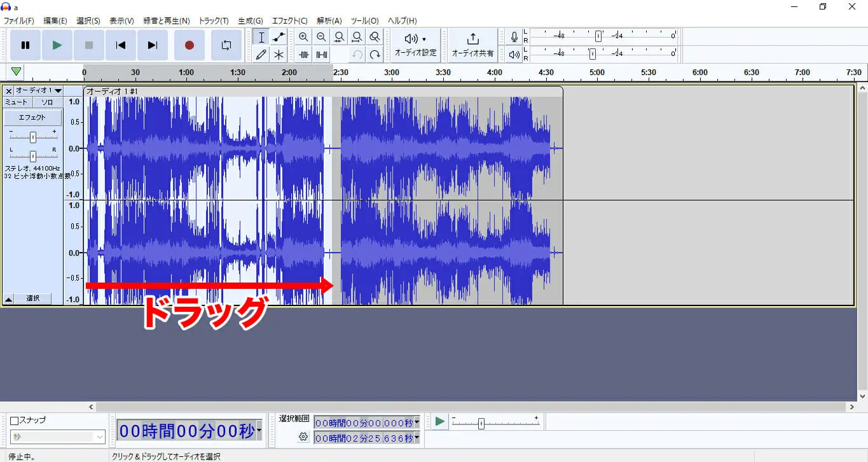Click the horizontal scrollbar right arrow
This screenshot has height=462, width=868.
click(x=852, y=407)
